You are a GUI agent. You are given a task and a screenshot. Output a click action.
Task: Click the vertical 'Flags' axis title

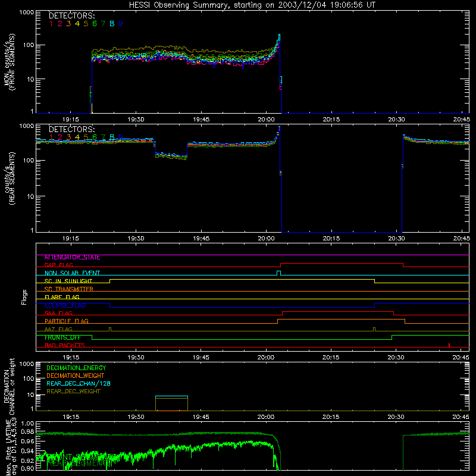point(24,297)
